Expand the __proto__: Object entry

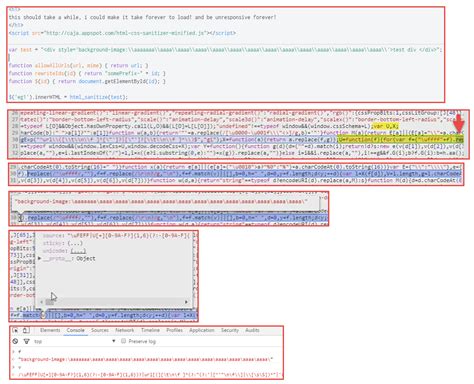pos(40,258)
